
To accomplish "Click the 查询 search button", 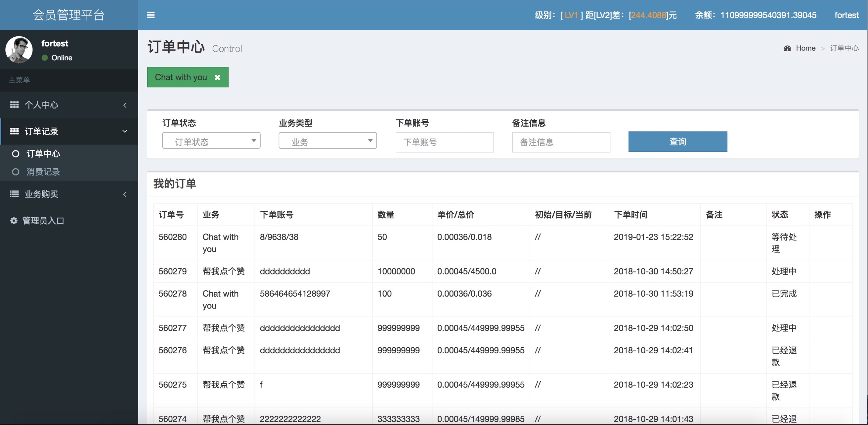I will [678, 141].
